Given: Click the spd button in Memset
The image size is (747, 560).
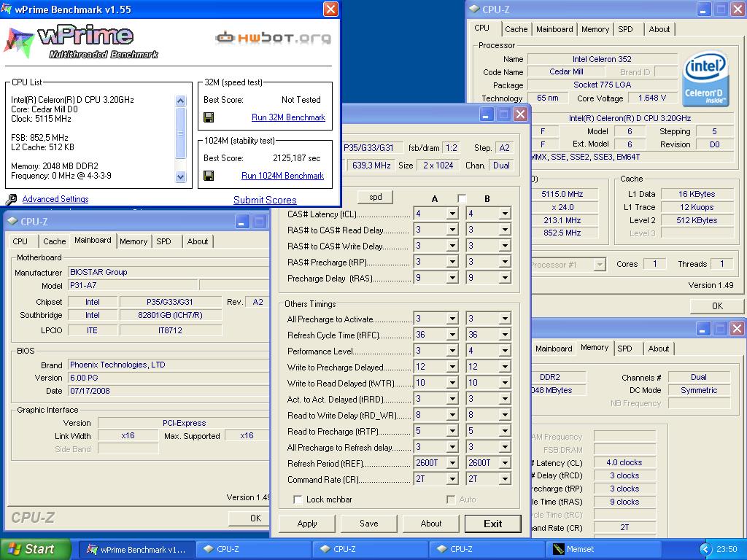Looking at the screenshot, I should coord(376,197).
